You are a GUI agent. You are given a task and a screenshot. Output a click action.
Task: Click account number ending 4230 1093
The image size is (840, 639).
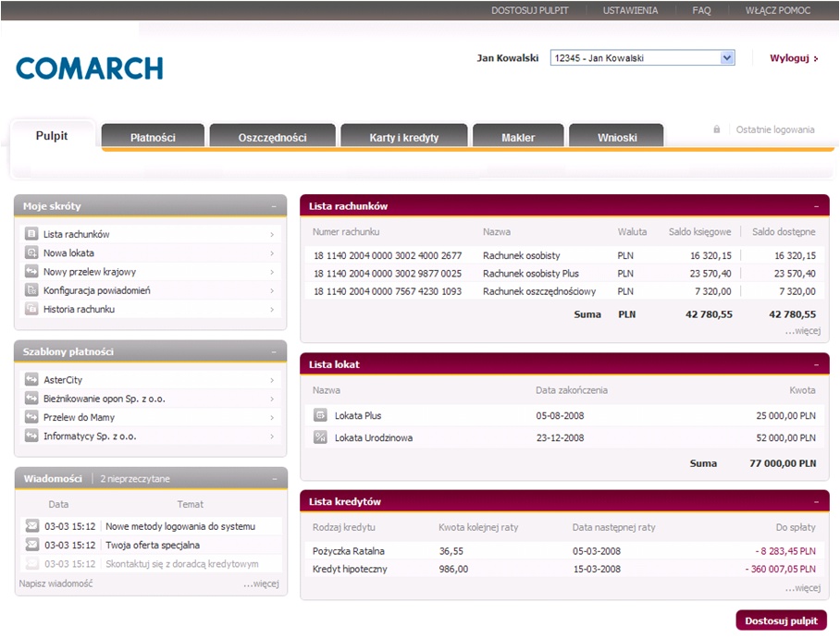click(388, 291)
